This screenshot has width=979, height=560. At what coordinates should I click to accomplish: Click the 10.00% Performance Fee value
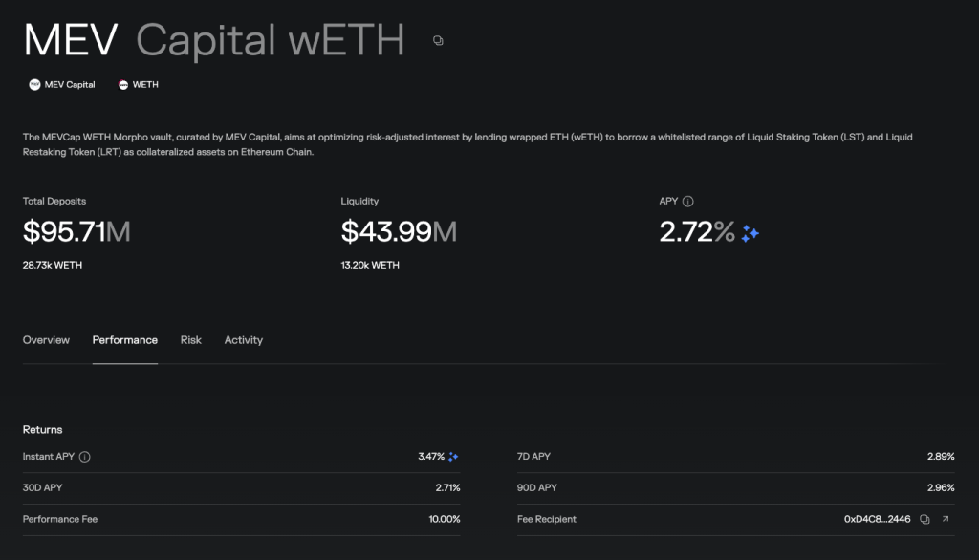[x=445, y=519]
